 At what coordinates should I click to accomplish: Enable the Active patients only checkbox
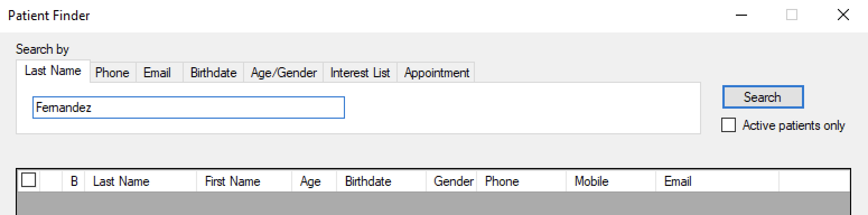tap(729, 125)
